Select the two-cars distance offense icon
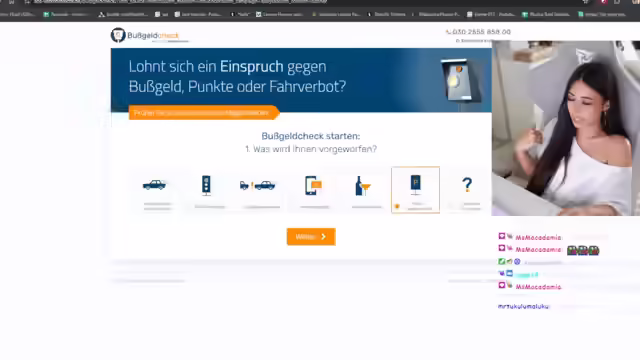Viewport: 640px width, 360px height. pos(257,185)
